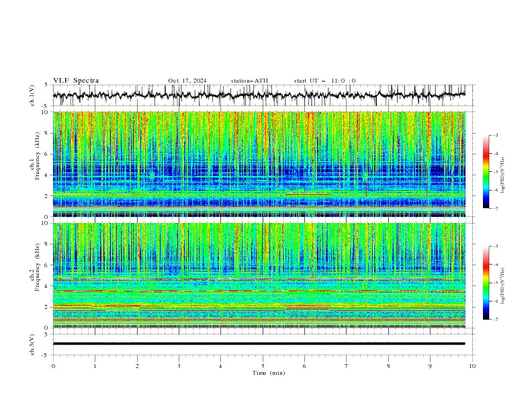
Task: Click the "station=ATH" header label
Action: pyautogui.click(x=249, y=81)
